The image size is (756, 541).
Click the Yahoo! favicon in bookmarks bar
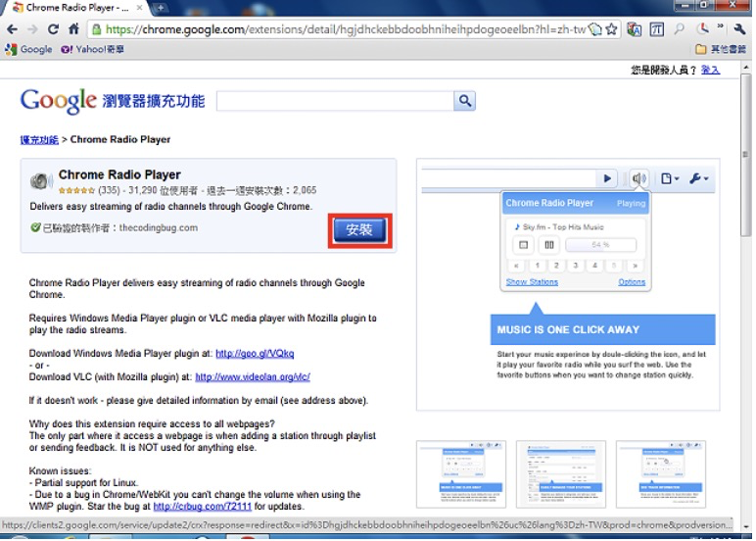[x=67, y=49]
